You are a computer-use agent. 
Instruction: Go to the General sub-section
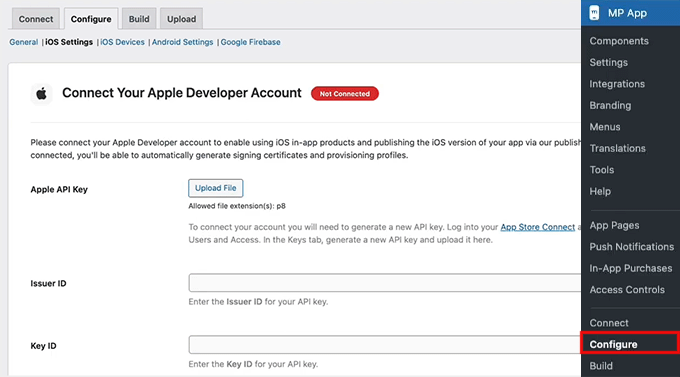(x=24, y=42)
